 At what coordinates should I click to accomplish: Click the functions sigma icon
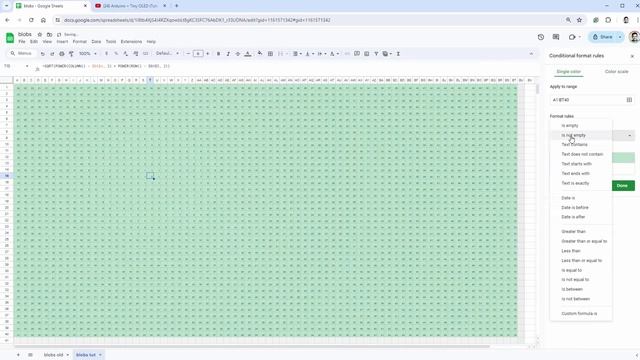[398, 54]
